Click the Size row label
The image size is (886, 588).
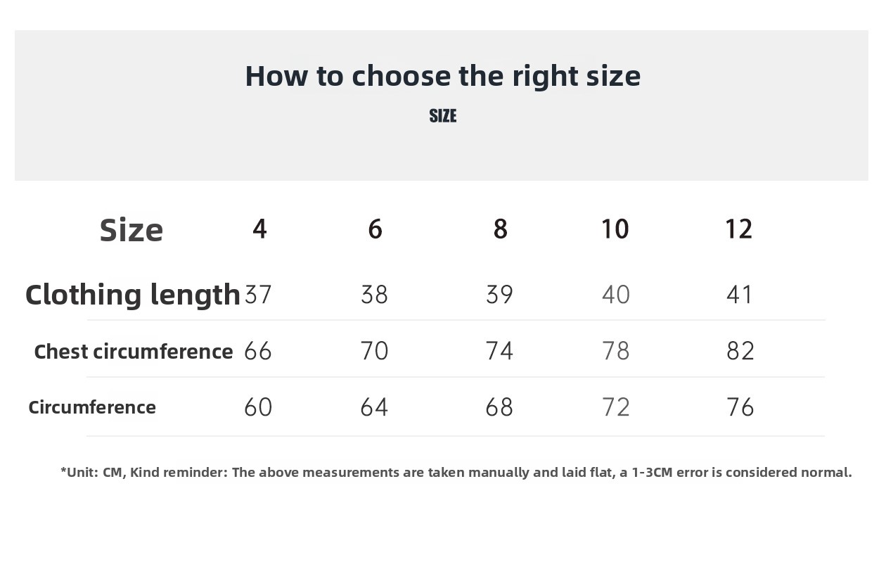click(x=131, y=230)
